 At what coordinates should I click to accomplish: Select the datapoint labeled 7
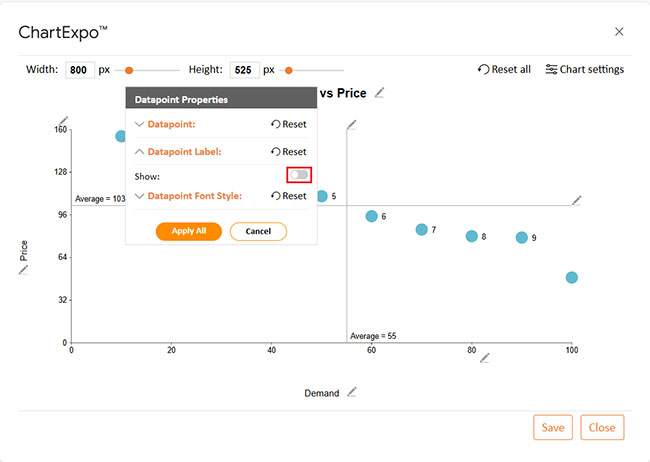click(x=422, y=229)
